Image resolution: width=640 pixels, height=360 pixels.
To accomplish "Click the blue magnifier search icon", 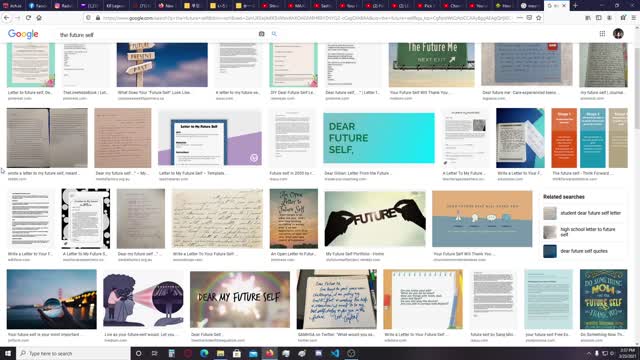I will coord(274,34).
